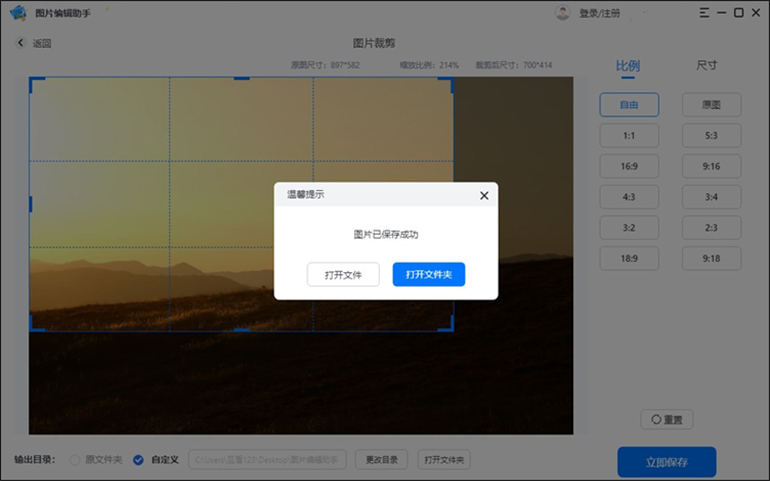Click the app logo icon
Viewport: 770px width, 481px height.
(x=17, y=13)
